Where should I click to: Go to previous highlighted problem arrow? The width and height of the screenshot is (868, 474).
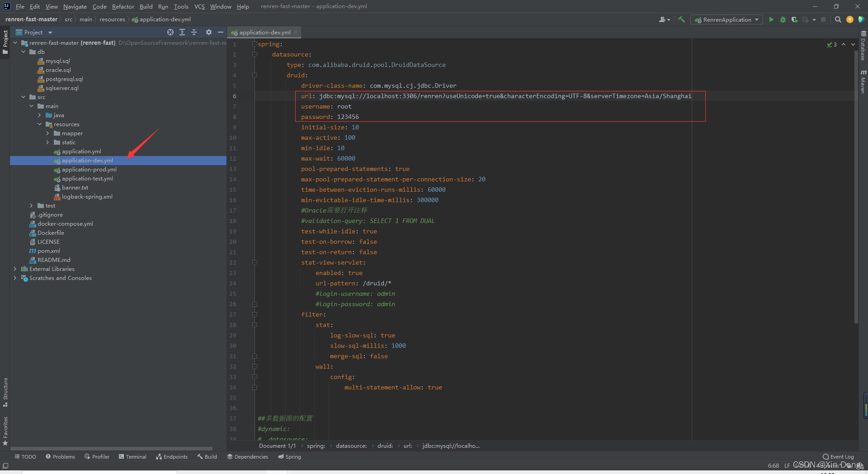tap(844, 44)
